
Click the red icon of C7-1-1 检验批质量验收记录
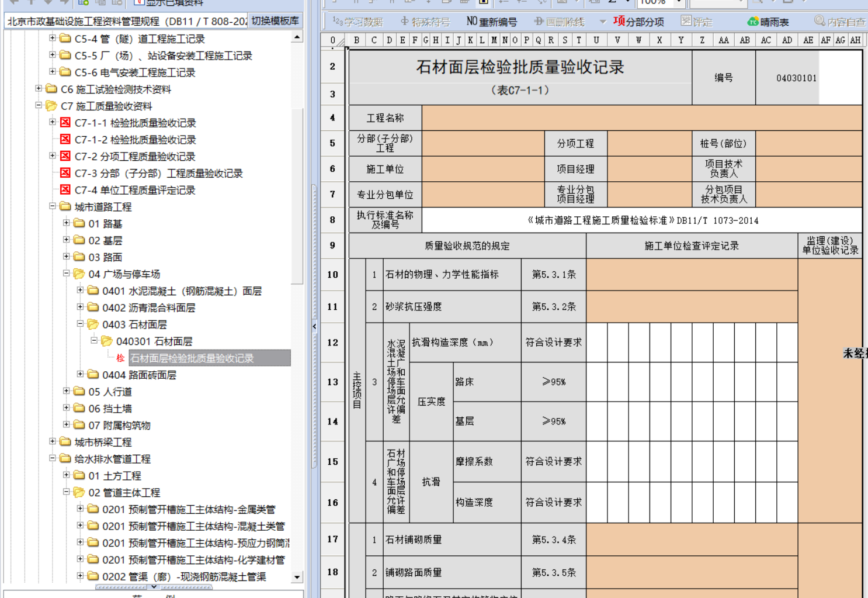(65, 122)
